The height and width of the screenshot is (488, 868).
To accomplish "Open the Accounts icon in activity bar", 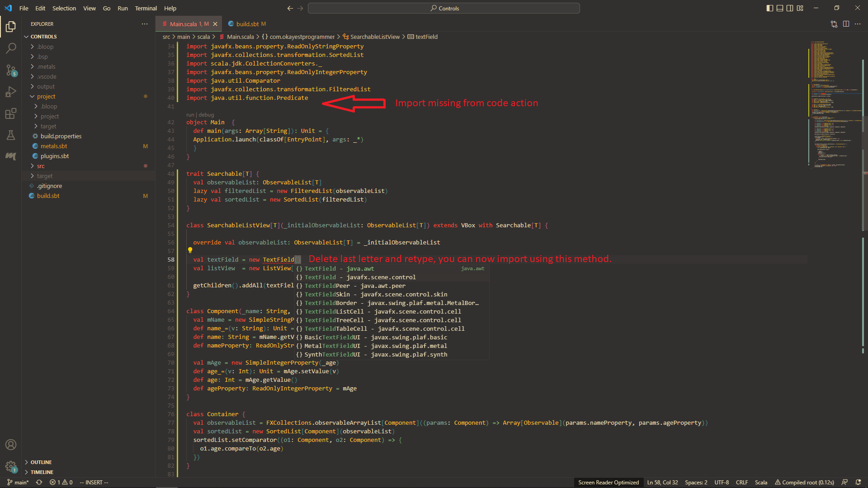I will 11,445.
